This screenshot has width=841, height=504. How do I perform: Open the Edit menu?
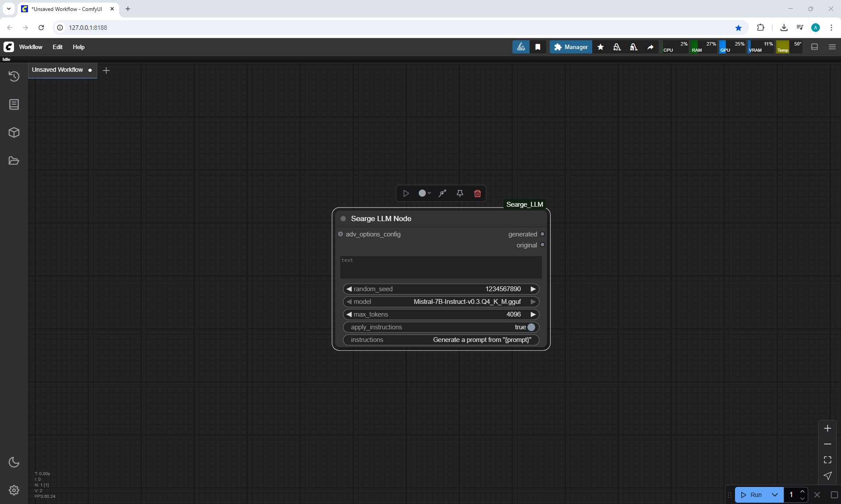tap(57, 47)
